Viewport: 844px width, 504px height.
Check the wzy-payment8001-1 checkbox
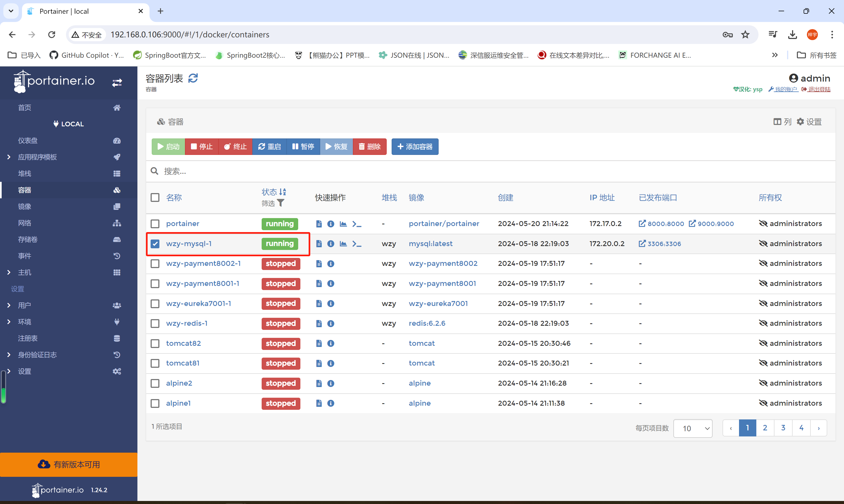coord(155,283)
